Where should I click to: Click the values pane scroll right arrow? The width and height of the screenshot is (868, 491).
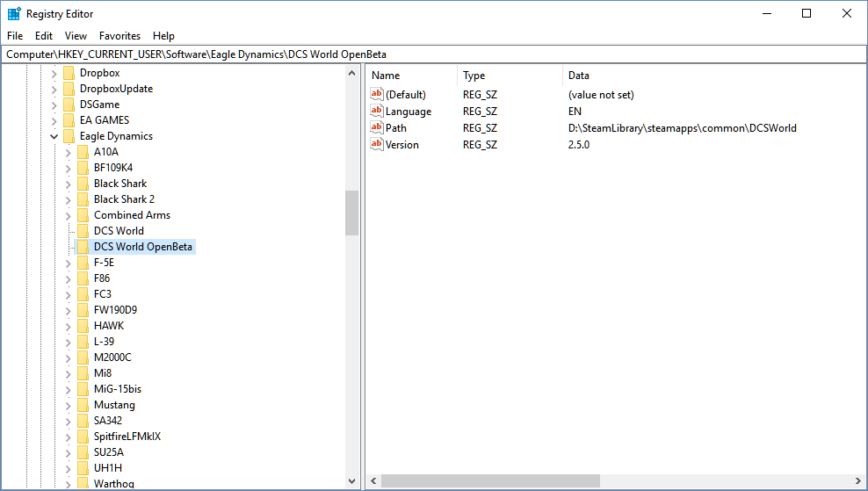(859, 481)
